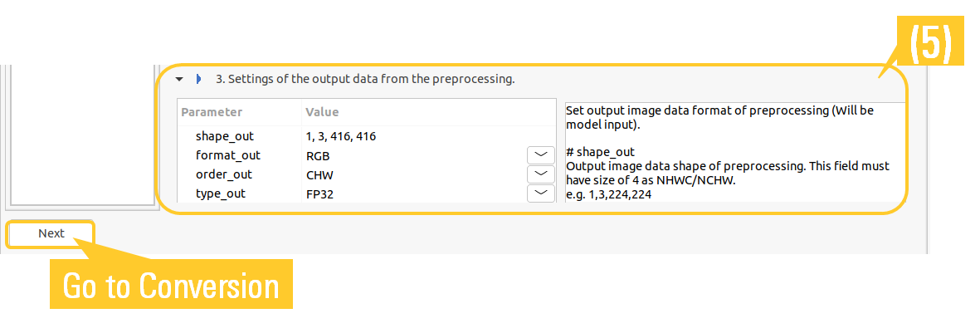Click the Next button

51,233
